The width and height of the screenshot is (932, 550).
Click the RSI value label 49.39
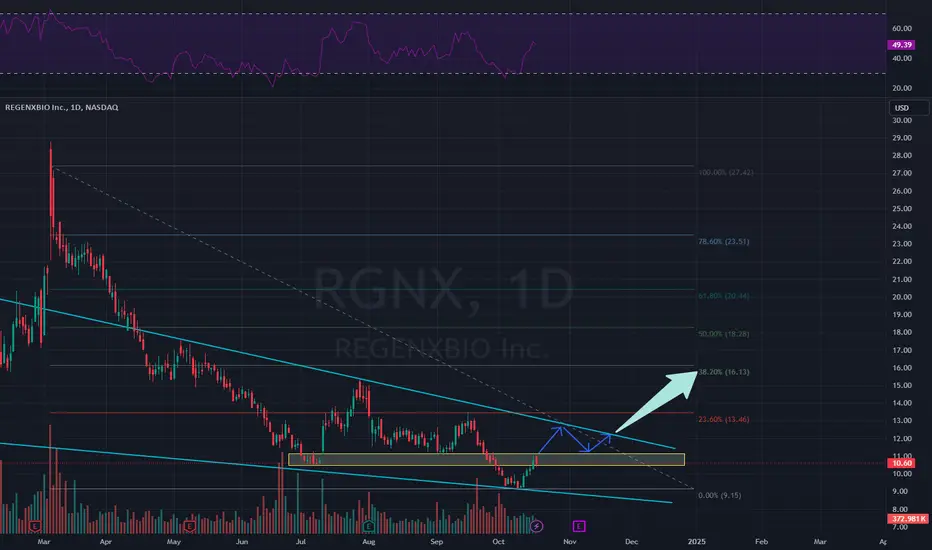point(902,45)
